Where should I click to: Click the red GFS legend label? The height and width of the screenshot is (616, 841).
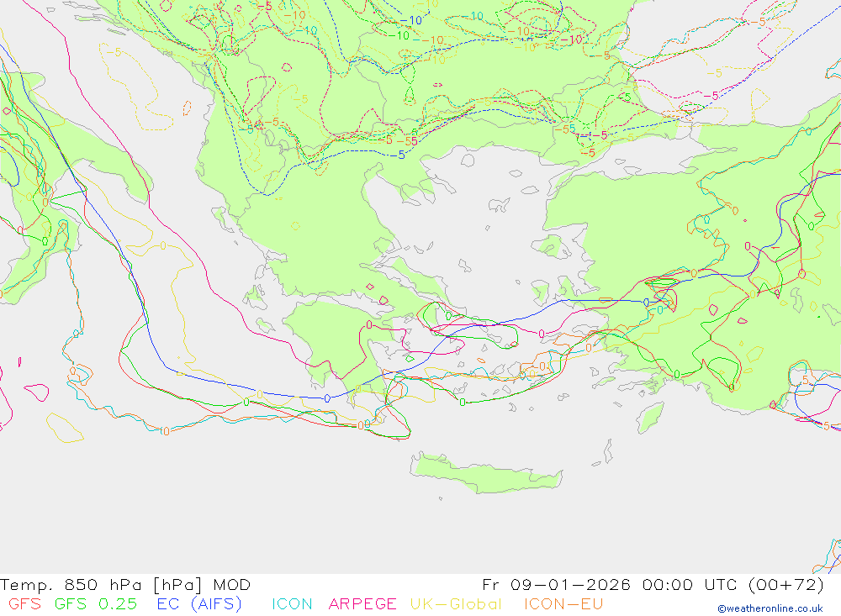[x=24, y=603]
